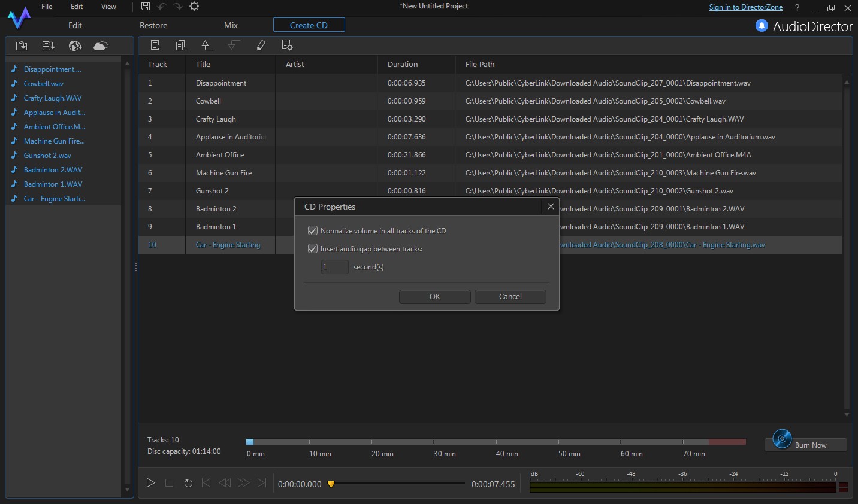The height and width of the screenshot is (504, 858).
Task: Download sound clips from DirectorZone
Action: click(74, 45)
